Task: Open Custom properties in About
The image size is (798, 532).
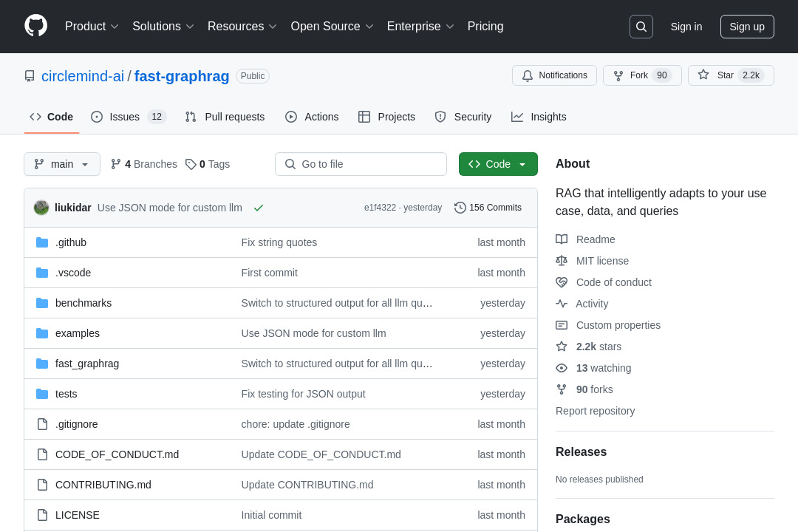Action: tap(618, 325)
